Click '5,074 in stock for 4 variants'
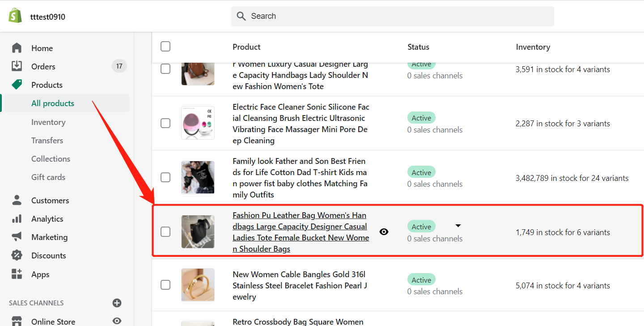The height and width of the screenshot is (326, 644). click(563, 285)
